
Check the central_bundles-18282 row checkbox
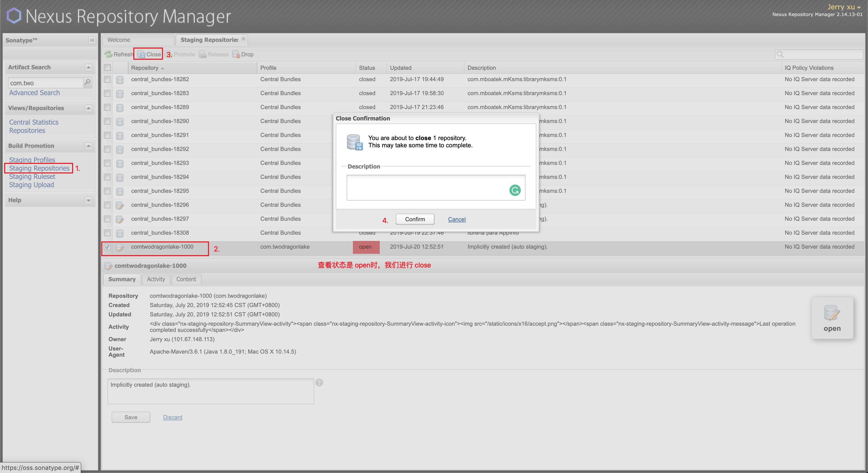(x=107, y=79)
